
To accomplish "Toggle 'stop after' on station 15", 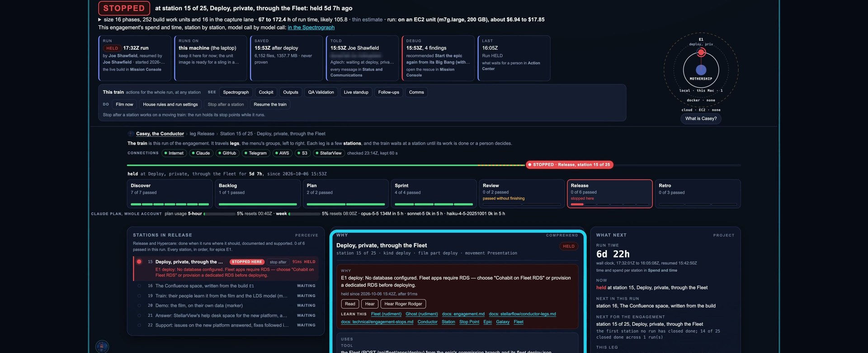I will (x=278, y=262).
